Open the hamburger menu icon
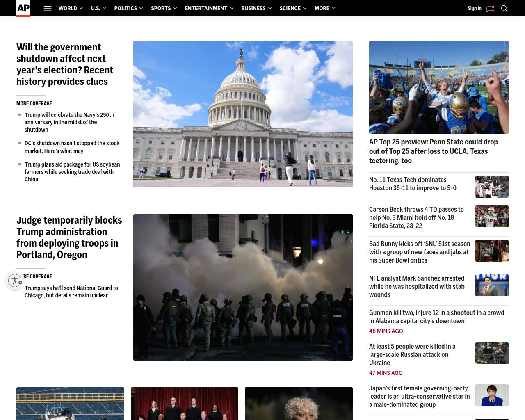Screen dimensions: 525x420 [x=48, y=8]
